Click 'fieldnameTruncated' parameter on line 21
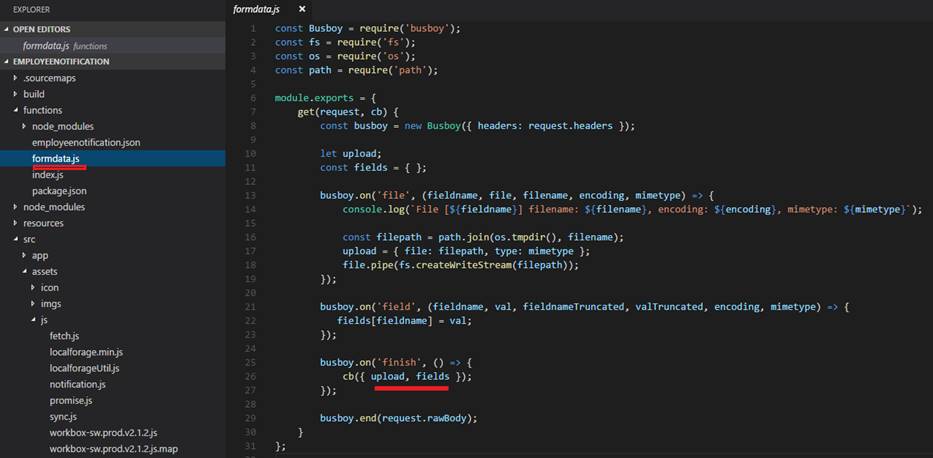 pyautogui.click(x=572, y=307)
